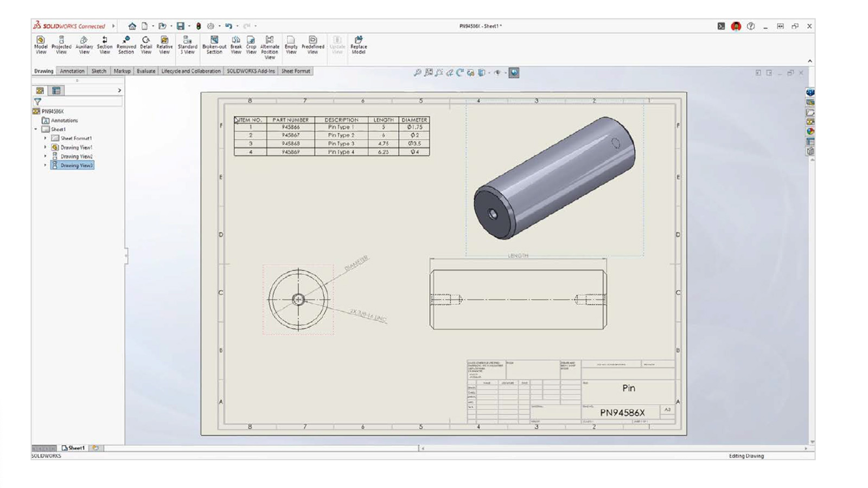Click the Zoom to Fit magnifier icon
Screen dimensions: 868x488
coord(417,73)
